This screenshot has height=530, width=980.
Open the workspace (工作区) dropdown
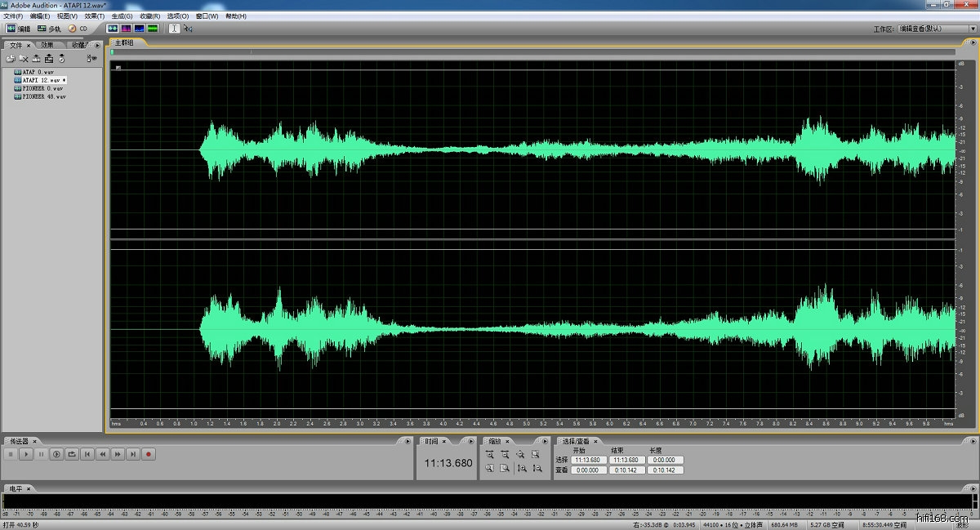(930, 29)
